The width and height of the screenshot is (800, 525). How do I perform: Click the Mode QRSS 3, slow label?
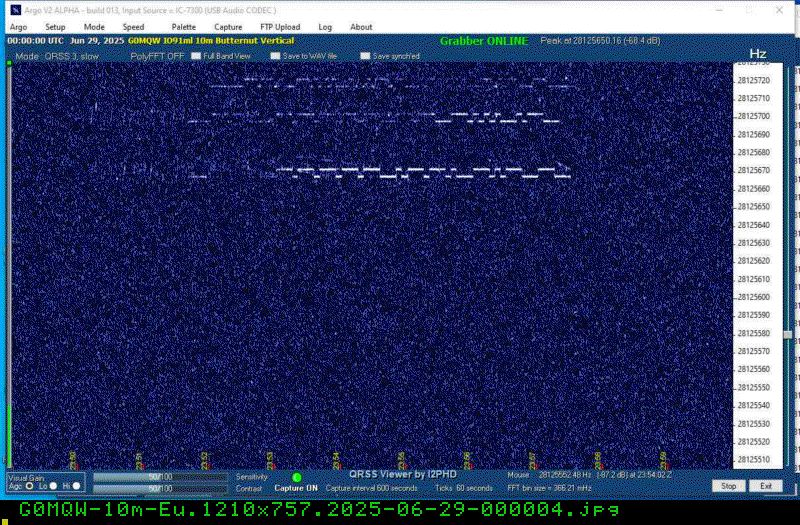57,57
